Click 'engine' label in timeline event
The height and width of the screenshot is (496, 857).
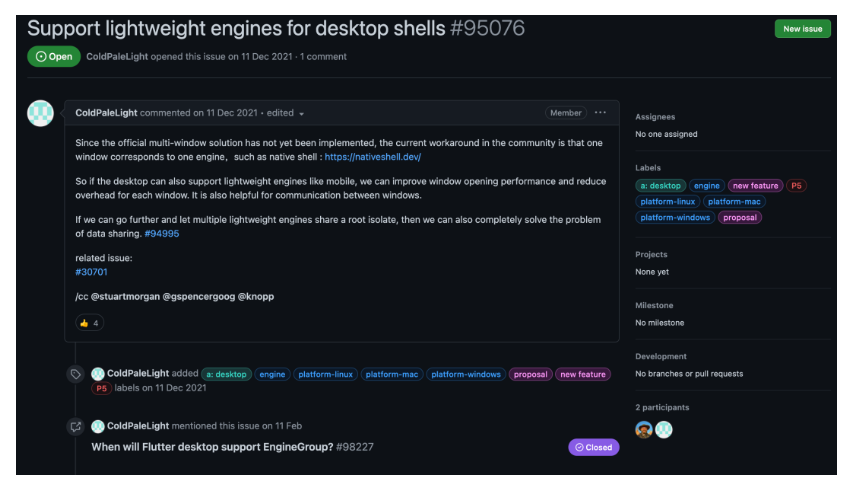[272, 374]
